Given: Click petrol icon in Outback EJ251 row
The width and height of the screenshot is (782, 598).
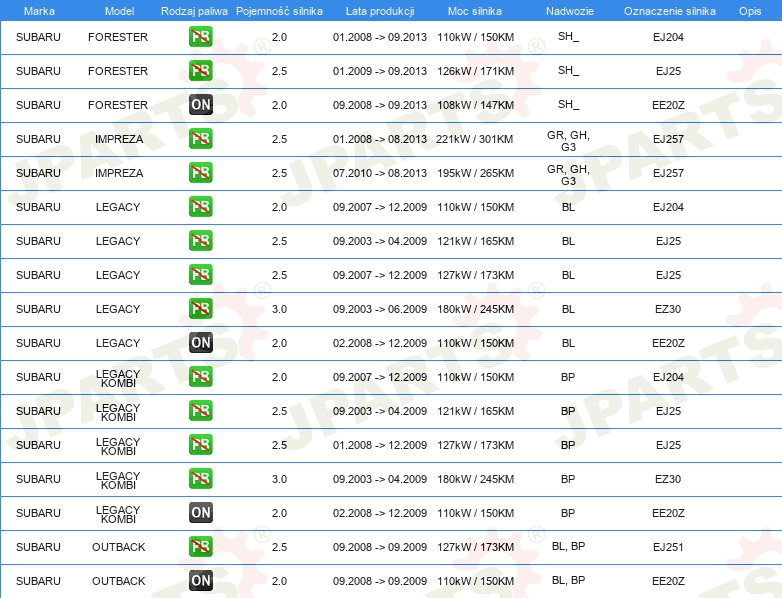Looking at the screenshot, I should (200, 547).
